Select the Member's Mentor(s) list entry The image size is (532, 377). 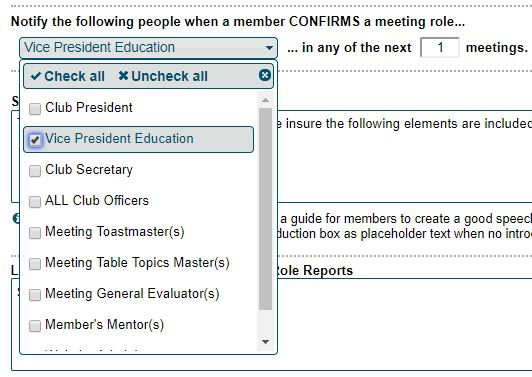(104, 325)
